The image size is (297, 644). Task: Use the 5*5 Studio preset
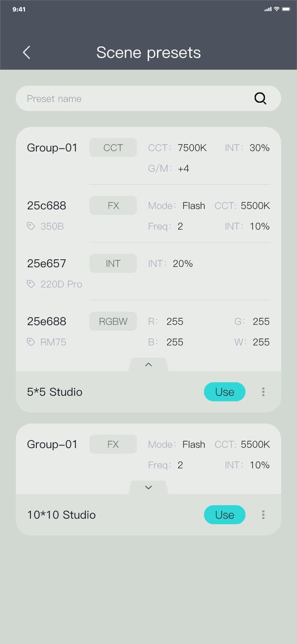225,392
